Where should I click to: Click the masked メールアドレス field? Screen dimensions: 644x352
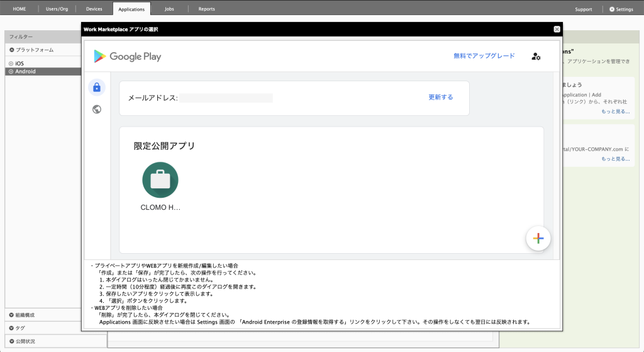[226, 98]
